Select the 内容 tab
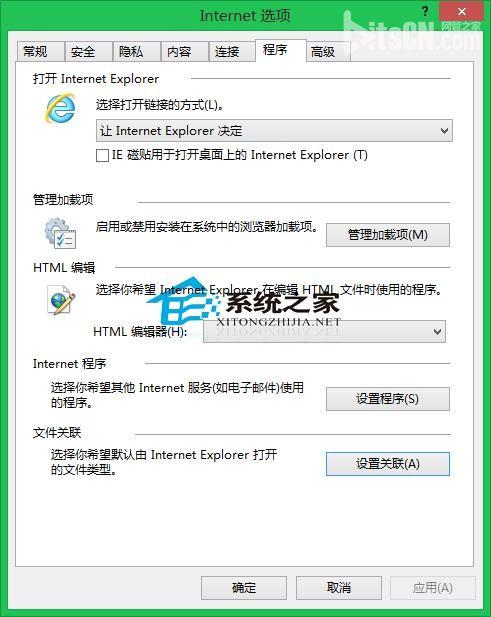This screenshot has height=617, width=491. 185,51
